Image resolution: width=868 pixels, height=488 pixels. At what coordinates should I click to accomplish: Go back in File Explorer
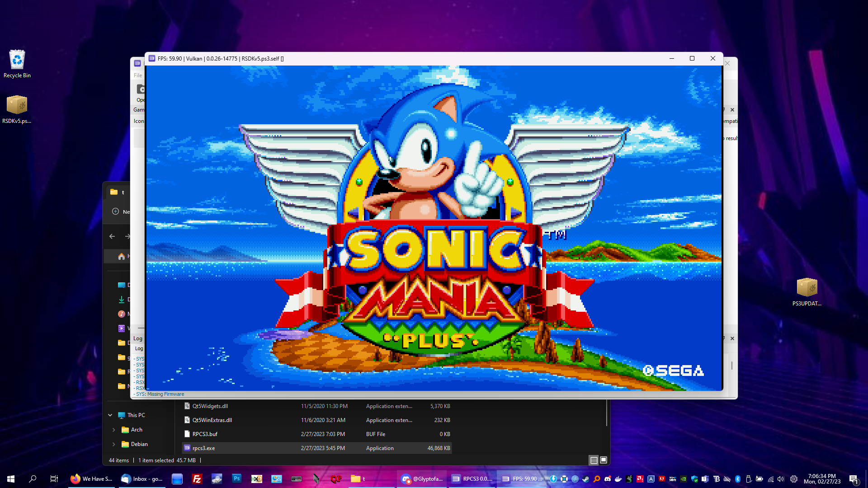(x=112, y=236)
